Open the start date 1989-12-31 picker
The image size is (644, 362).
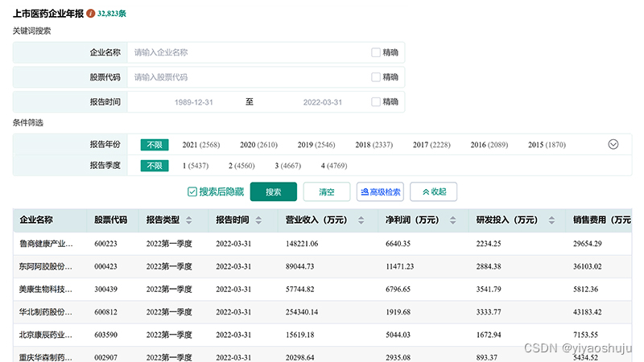(193, 102)
